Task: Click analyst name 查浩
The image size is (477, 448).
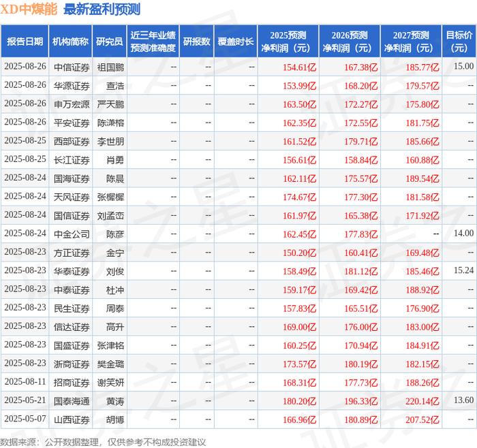Action: 115,86
